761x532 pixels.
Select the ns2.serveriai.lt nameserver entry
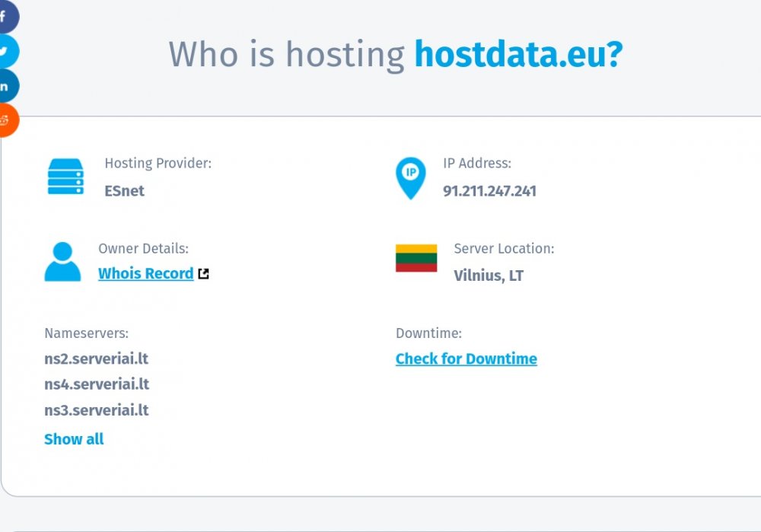tap(96, 358)
